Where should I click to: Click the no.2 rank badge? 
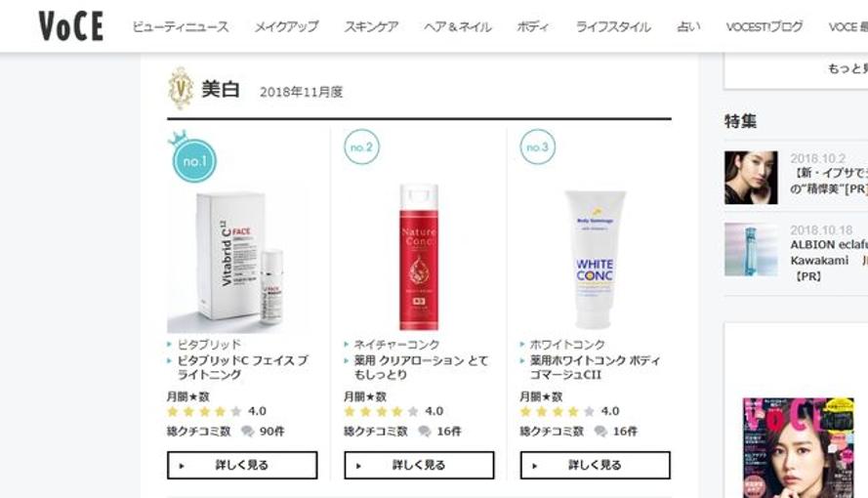tap(361, 146)
